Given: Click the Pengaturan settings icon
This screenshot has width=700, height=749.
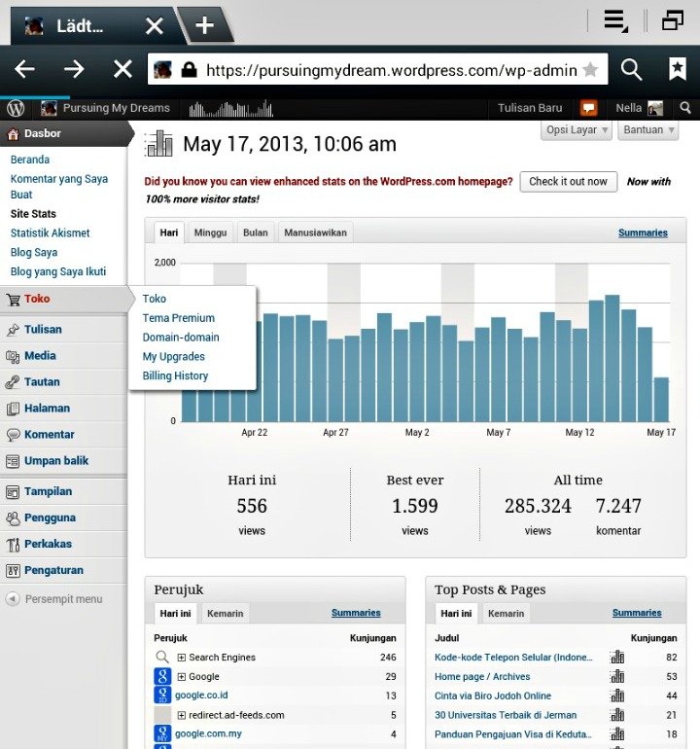Looking at the screenshot, I should 13,570.
